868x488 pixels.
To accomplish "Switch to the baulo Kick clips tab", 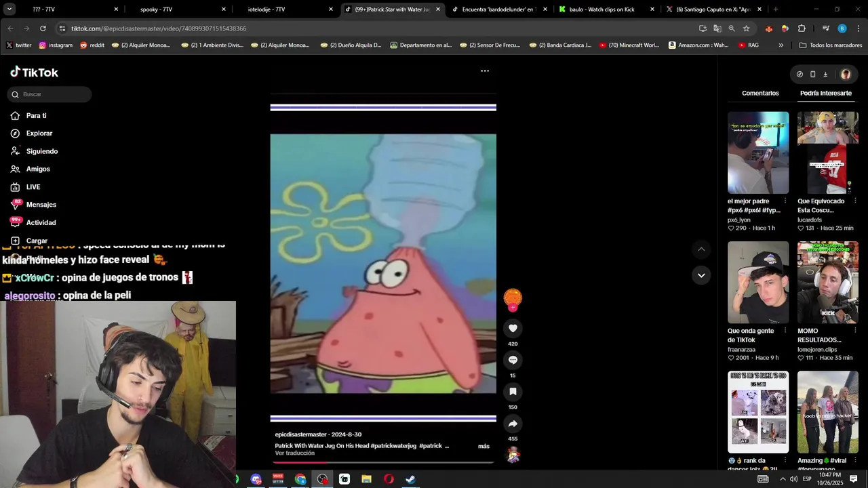I will pos(607,9).
